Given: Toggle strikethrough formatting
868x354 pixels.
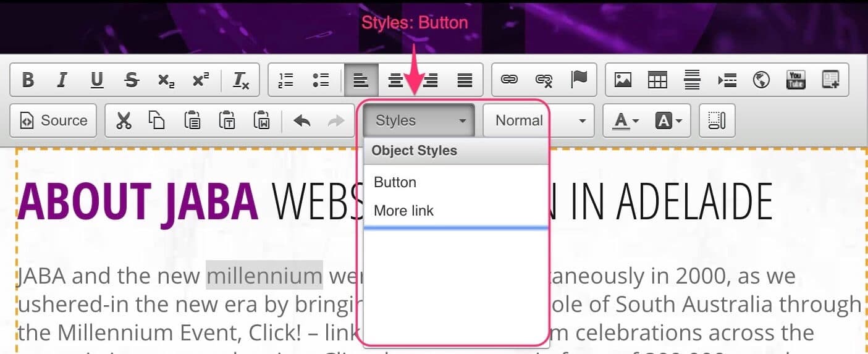Looking at the screenshot, I should click(131, 80).
